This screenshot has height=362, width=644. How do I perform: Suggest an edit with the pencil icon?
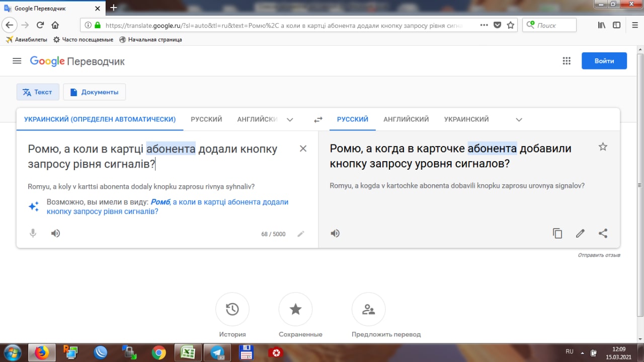[580, 233]
